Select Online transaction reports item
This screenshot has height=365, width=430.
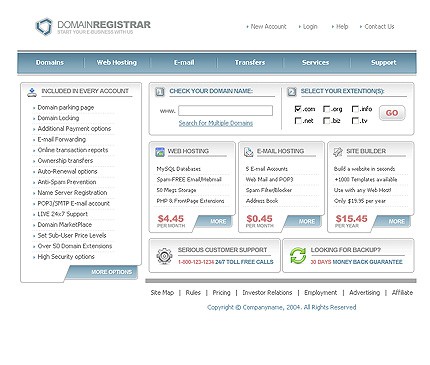click(73, 150)
